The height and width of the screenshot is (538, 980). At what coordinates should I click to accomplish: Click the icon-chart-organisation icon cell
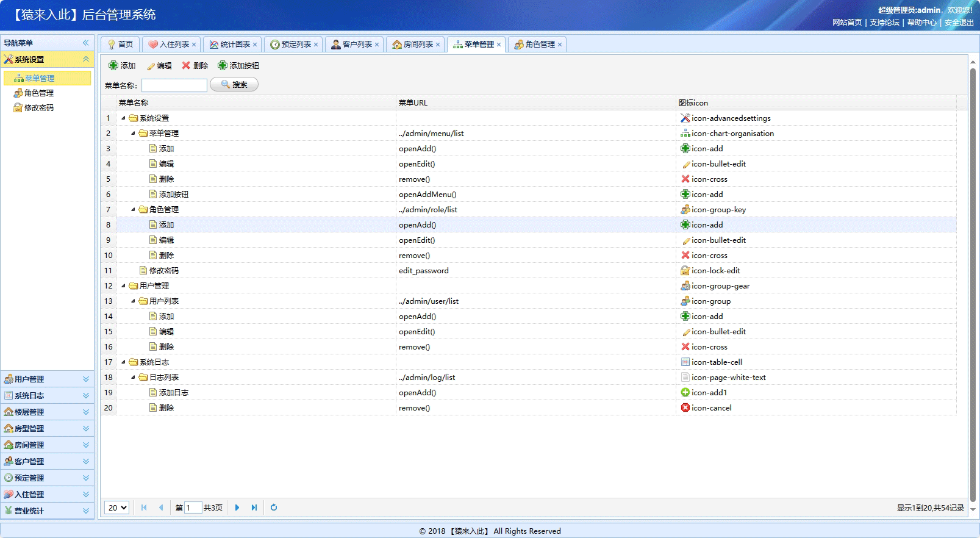(x=816, y=133)
